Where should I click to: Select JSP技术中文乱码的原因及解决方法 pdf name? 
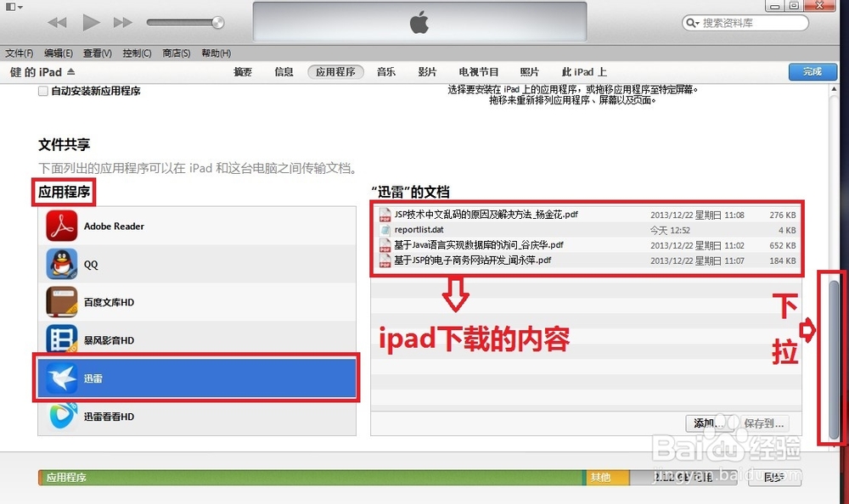click(x=486, y=215)
